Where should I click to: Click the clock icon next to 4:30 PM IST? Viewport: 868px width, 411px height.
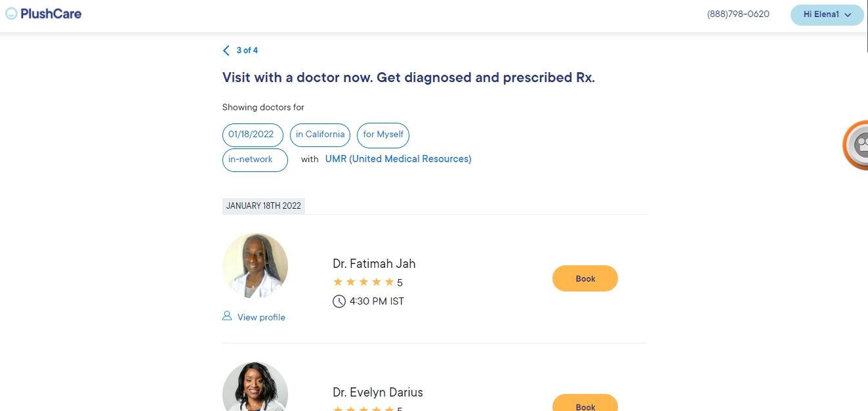339,301
